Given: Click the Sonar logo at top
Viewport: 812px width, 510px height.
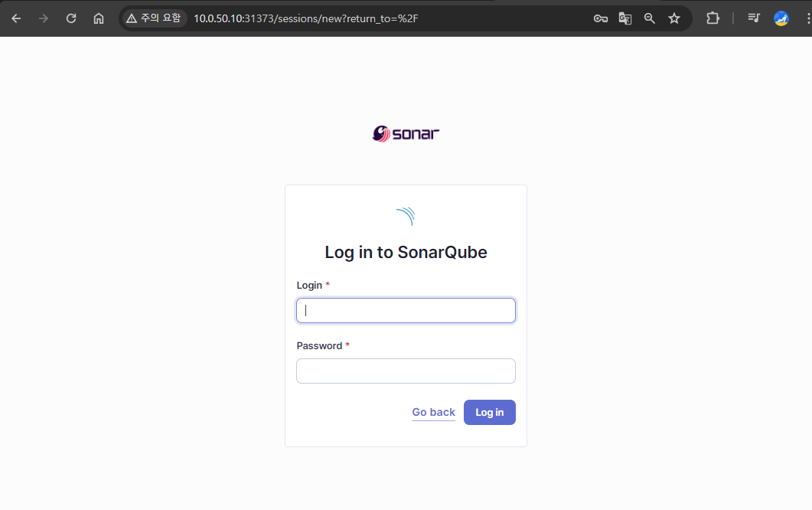Looking at the screenshot, I should click(406, 134).
